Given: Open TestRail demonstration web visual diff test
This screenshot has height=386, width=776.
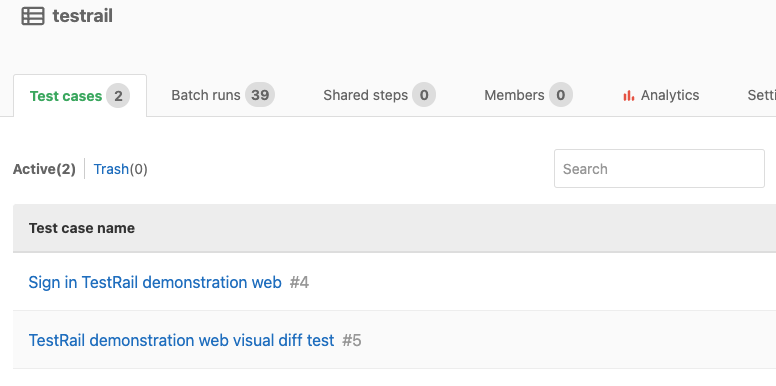Looking at the screenshot, I should [x=181, y=340].
